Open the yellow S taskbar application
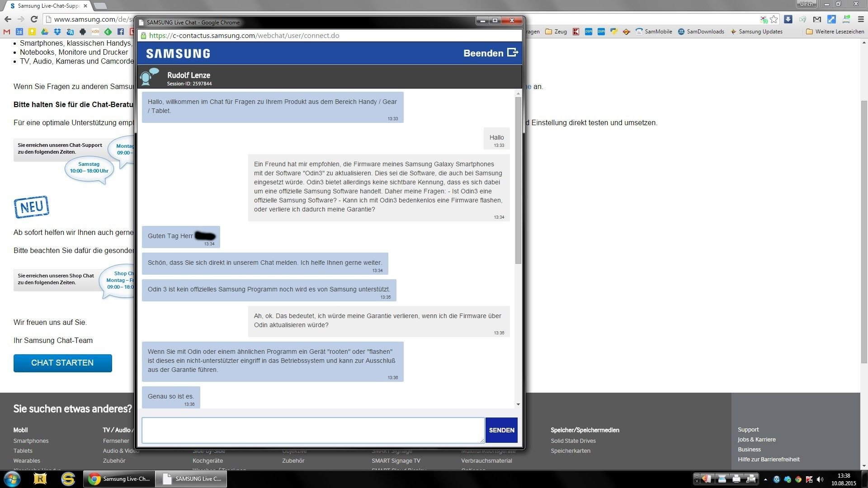868x488 pixels. pyautogui.click(x=68, y=479)
